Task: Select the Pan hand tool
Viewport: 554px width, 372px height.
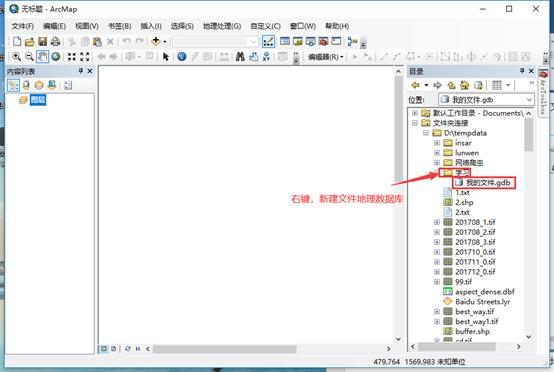Action: 42,57
